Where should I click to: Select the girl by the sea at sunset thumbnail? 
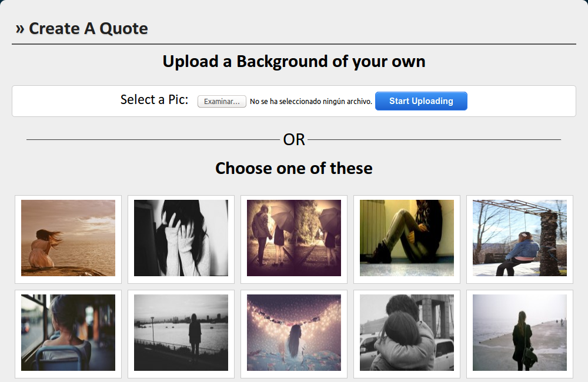68,238
